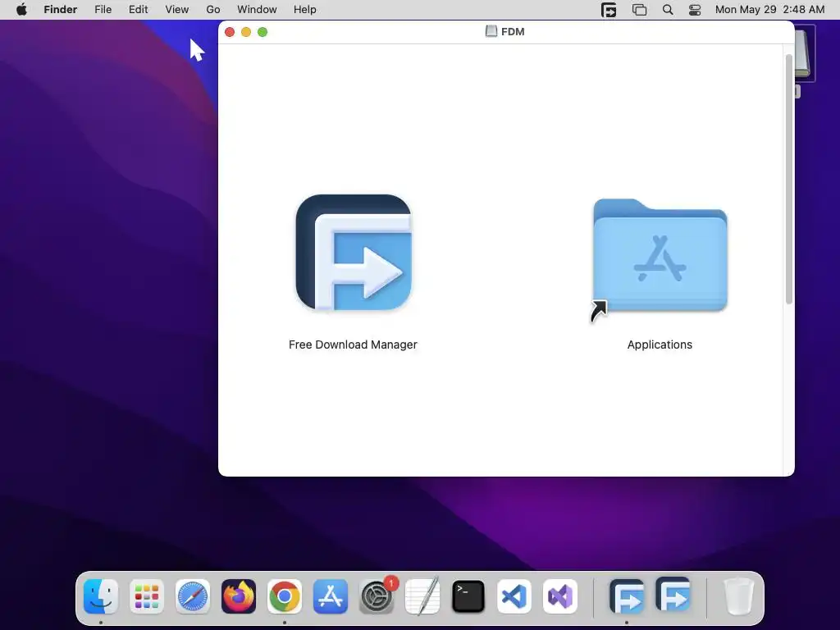Open Spotlight search in the menu bar
The height and width of the screenshot is (630, 840).
(668, 10)
